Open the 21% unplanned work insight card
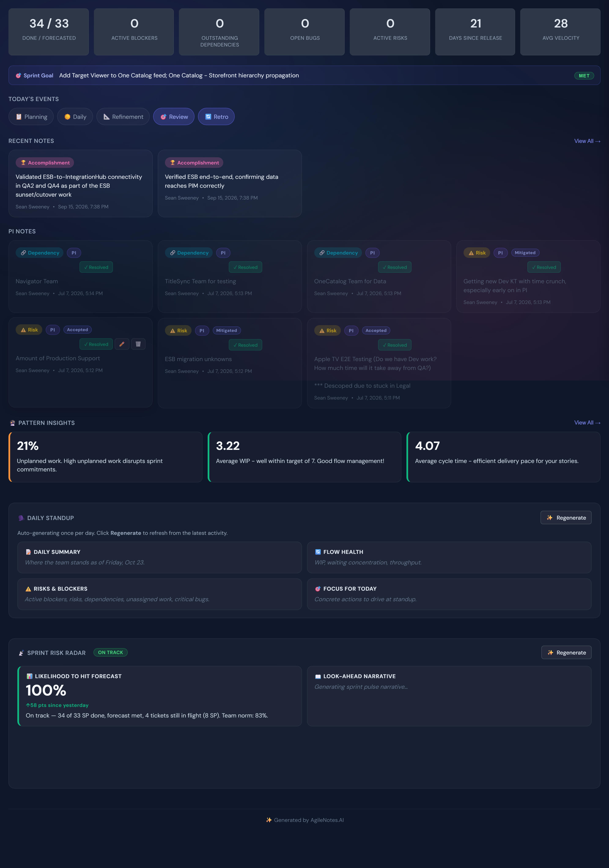 (x=106, y=457)
